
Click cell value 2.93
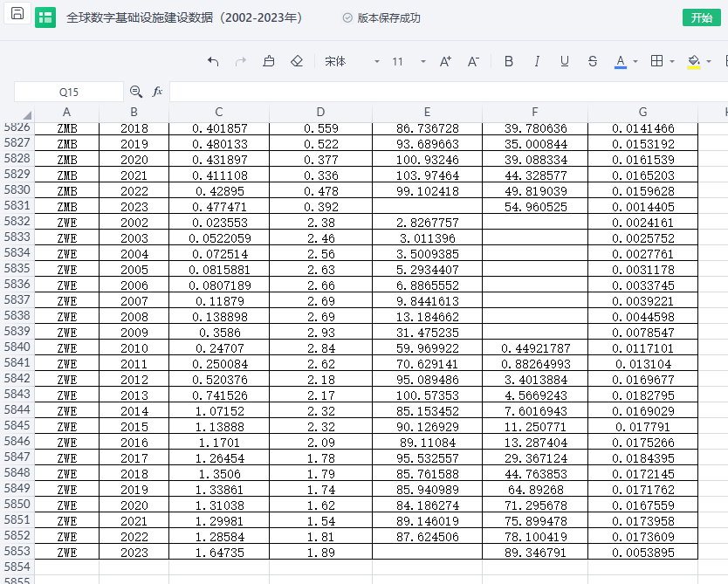321,333
